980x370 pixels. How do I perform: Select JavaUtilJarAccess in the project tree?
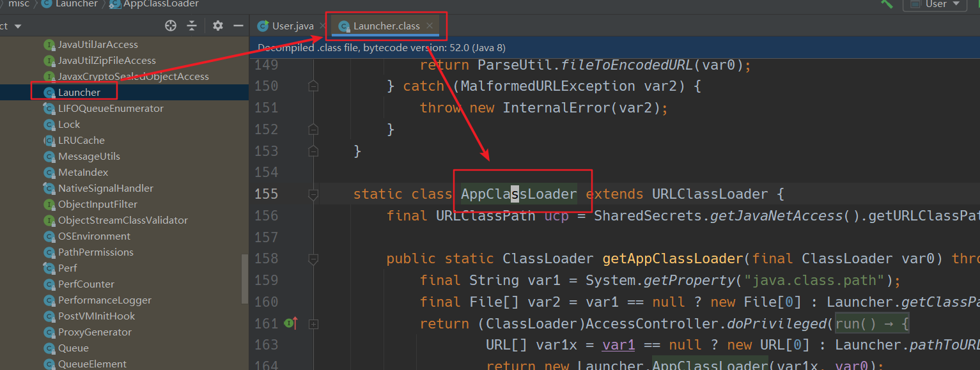(98, 45)
